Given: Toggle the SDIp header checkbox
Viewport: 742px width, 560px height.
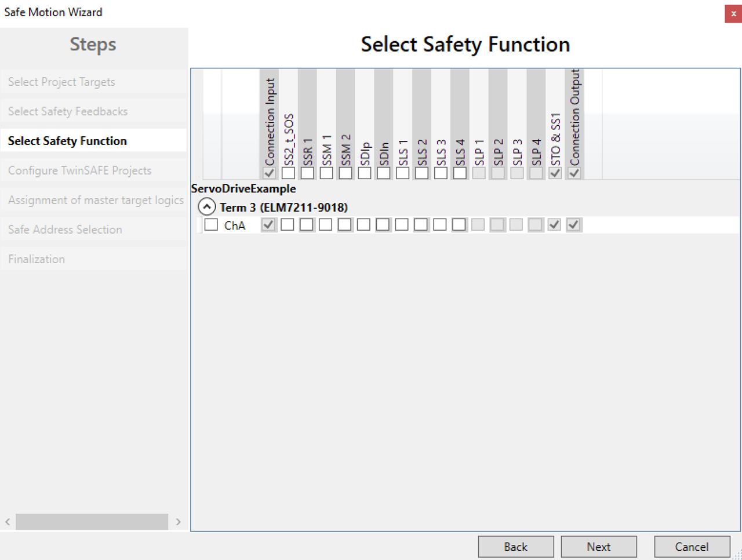Looking at the screenshot, I should coord(365,173).
